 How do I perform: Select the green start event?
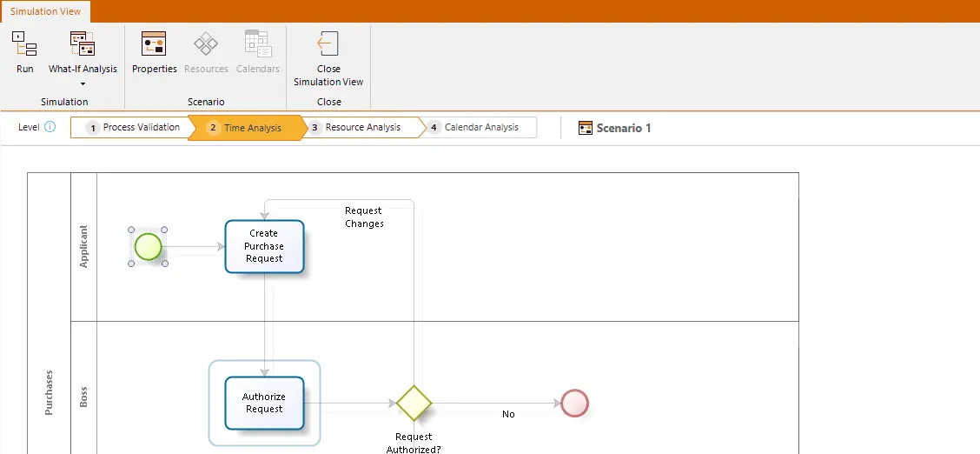pyautogui.click(x=148, y=246)
